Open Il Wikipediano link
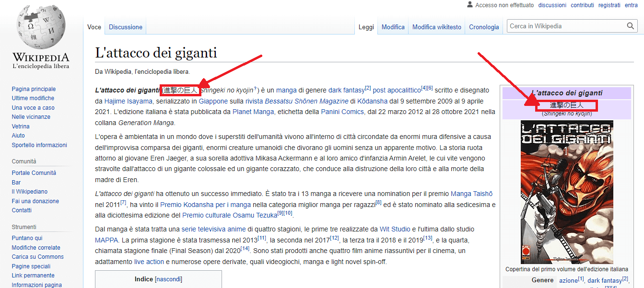The image size is (644, 288). [x=30, y=192]
